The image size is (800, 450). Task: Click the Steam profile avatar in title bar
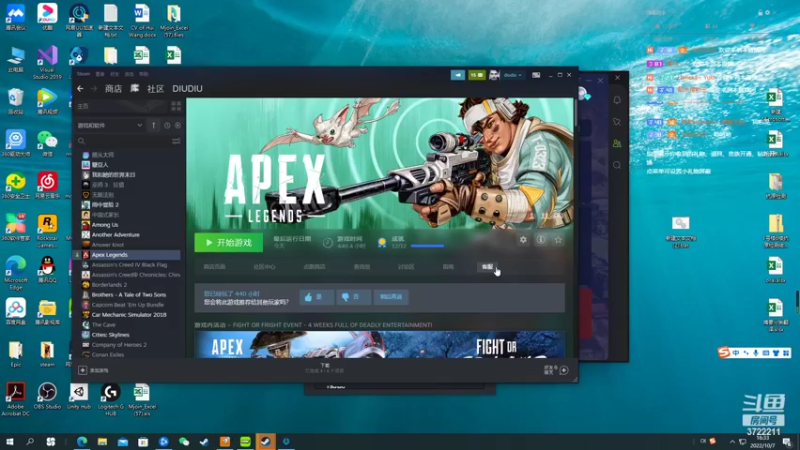point(494,75)
